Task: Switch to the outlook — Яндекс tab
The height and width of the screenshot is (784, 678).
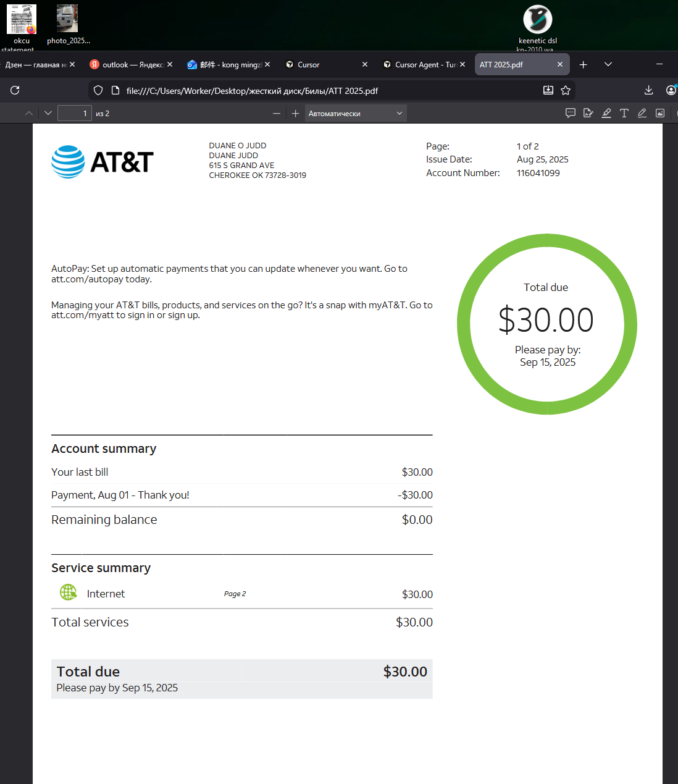Action: click(127, 64)
